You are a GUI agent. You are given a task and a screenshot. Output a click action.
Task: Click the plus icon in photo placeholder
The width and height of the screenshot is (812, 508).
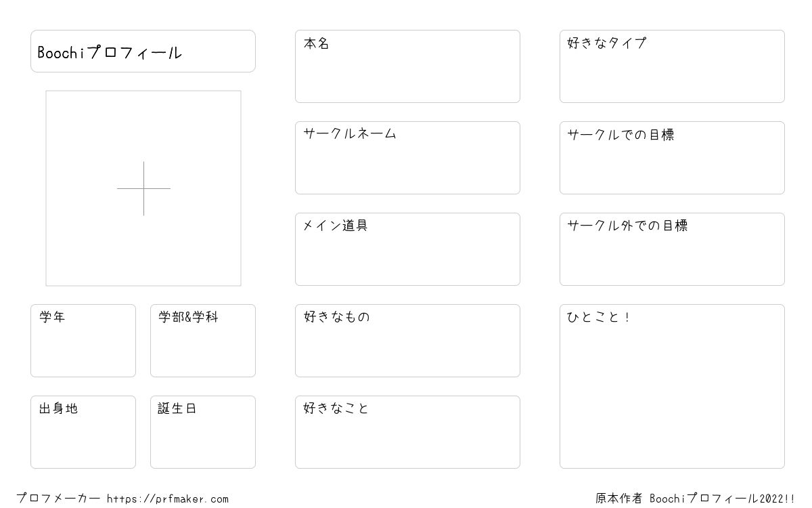coord(143,188)
